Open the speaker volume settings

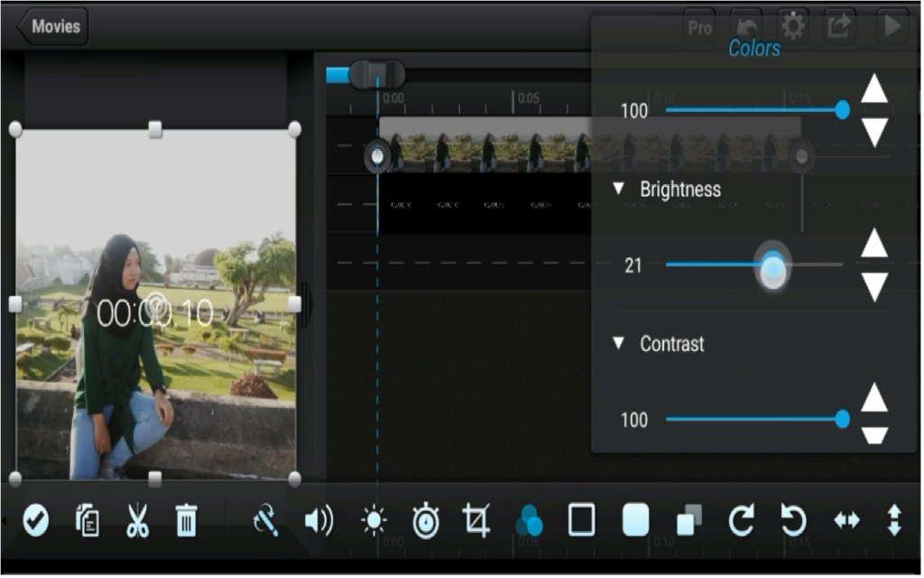[x=319, y=521]
